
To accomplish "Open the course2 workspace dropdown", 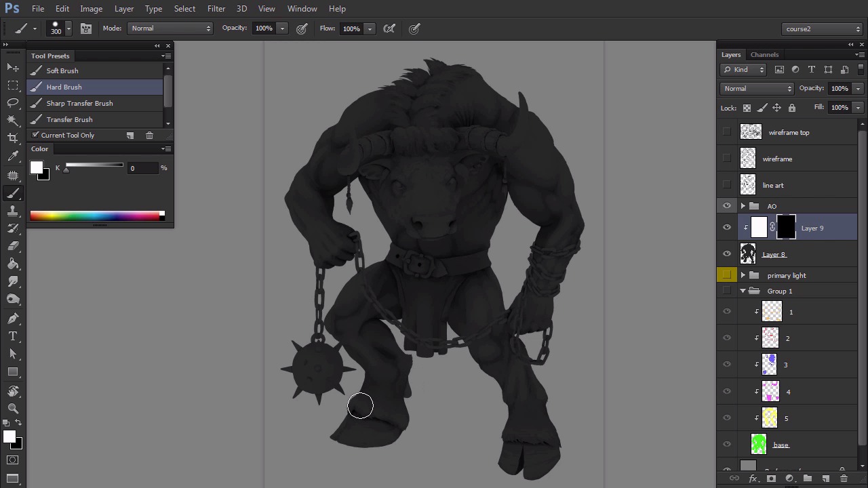I will [822, 29].
